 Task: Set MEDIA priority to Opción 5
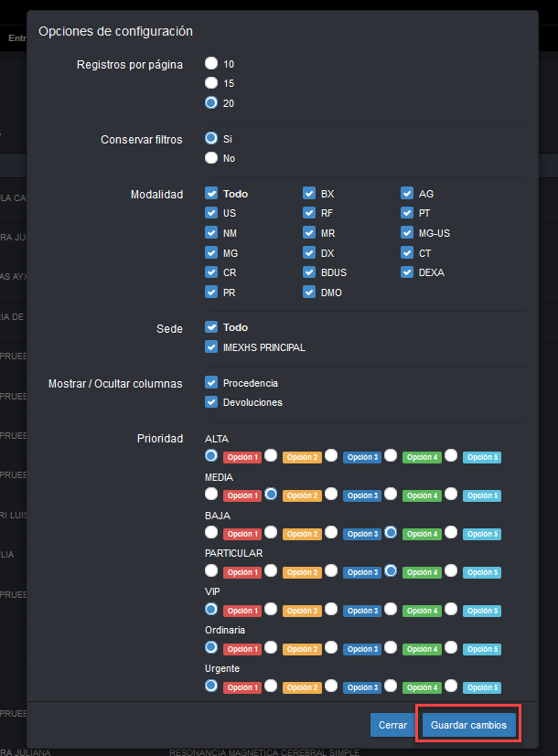pyautogui.click(x=451, y=494)
